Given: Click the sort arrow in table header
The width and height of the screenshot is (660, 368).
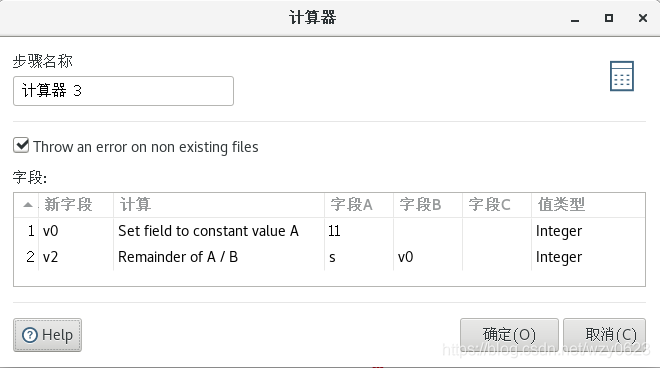Looking at the screenshot, I should [x=28, y=205].
